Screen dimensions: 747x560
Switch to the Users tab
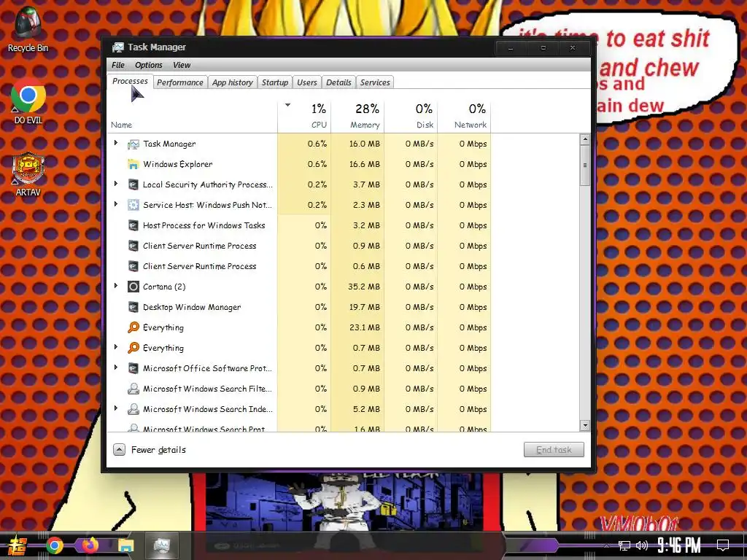pyautogui.click(x=307, y=82)
